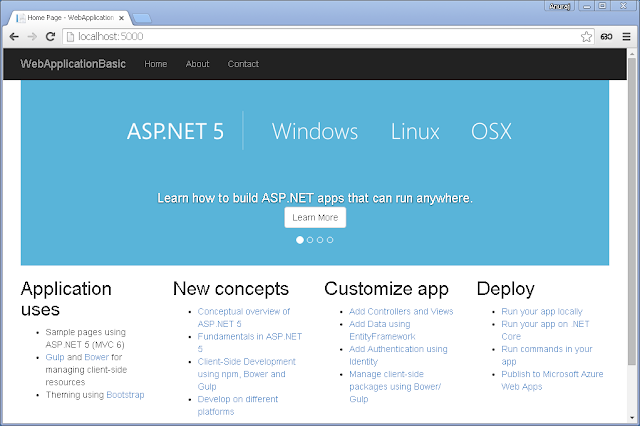The height and width of the screenshot is (426, 640).
Task: Open the Bootstrap link
Action: pos(125,395)
